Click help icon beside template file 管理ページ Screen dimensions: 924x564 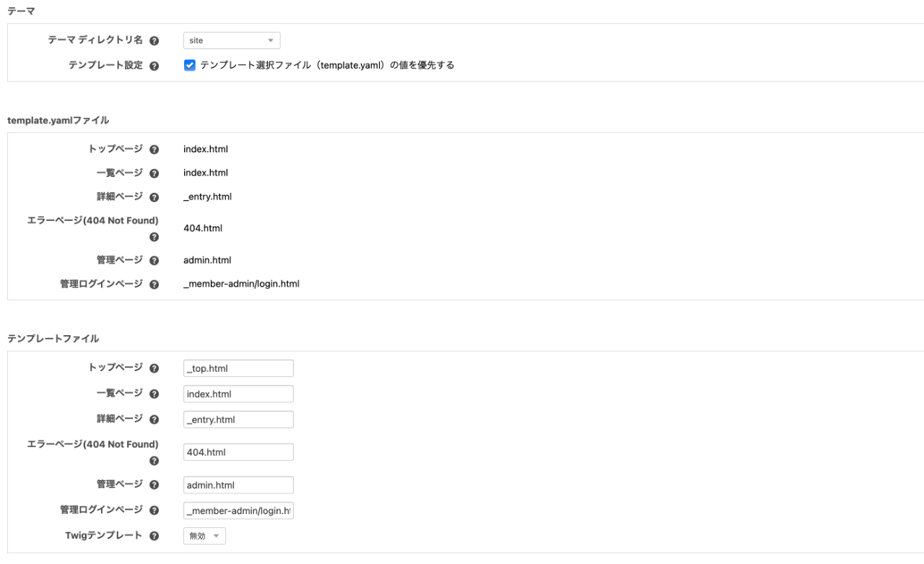(x=154, y=485)
